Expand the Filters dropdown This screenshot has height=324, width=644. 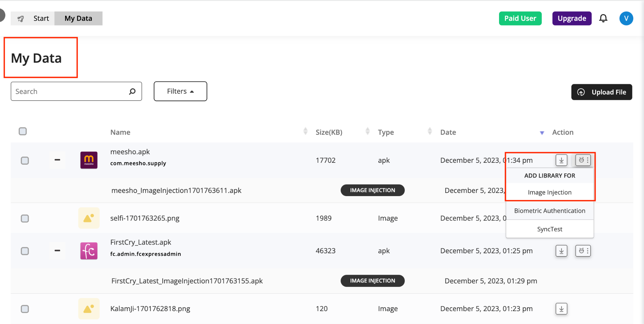pyautogui.click(x=180, y=91)
